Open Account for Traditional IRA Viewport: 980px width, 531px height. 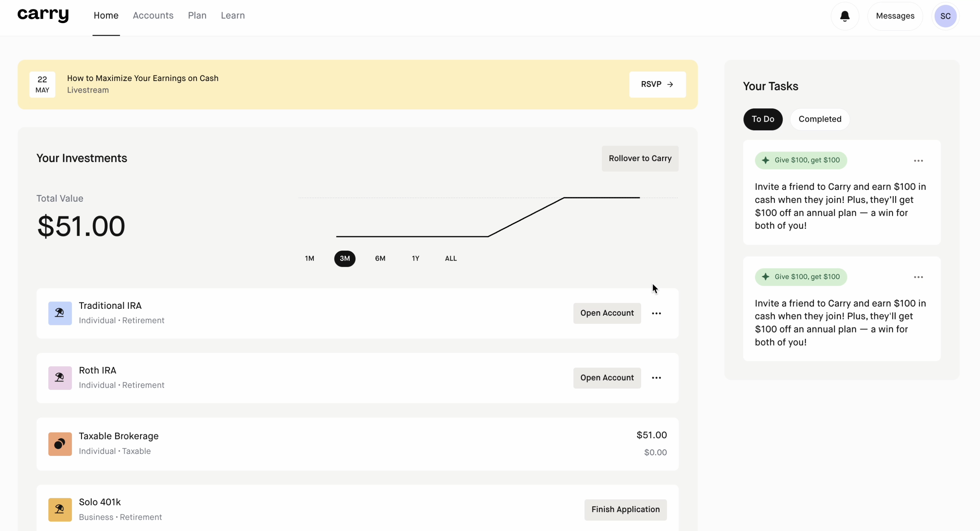607,313
